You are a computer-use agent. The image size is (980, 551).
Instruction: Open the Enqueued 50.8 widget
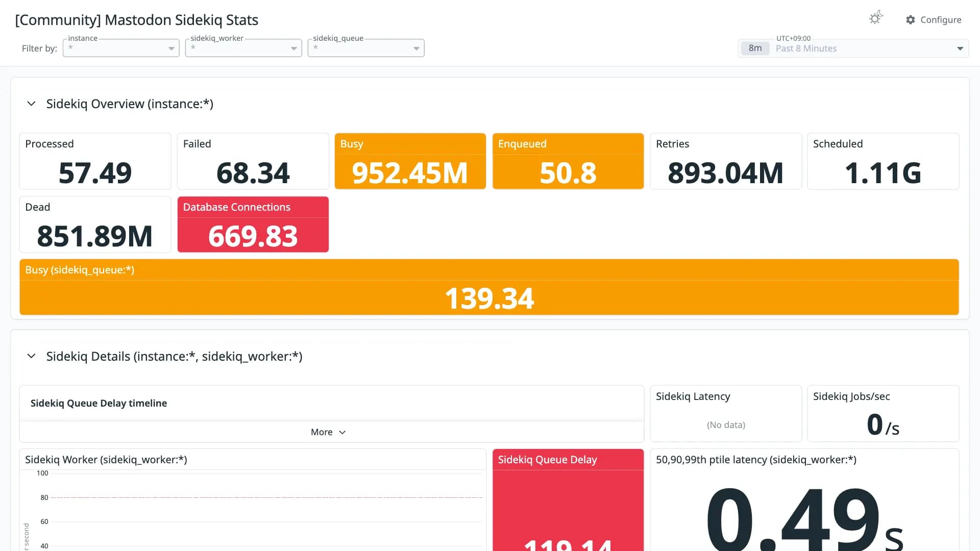568,161
